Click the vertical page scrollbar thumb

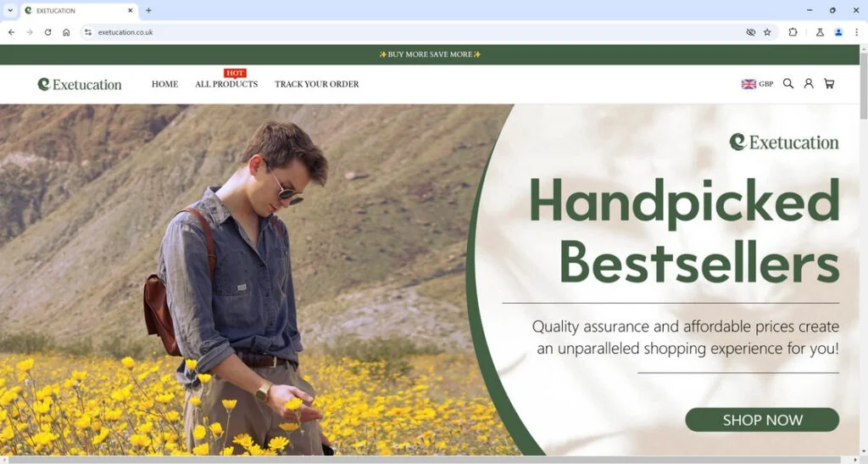[864, 85]
